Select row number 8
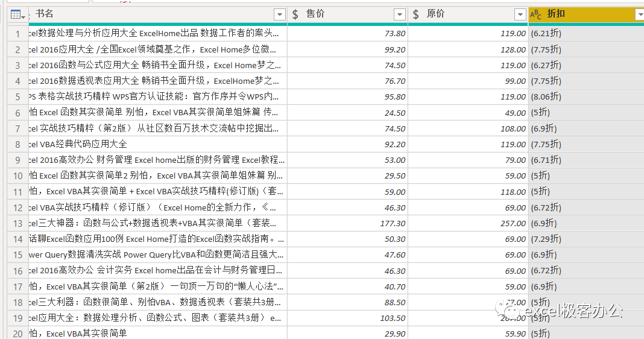The height and width of the screenshot is (339, 644). pos(17,145)
